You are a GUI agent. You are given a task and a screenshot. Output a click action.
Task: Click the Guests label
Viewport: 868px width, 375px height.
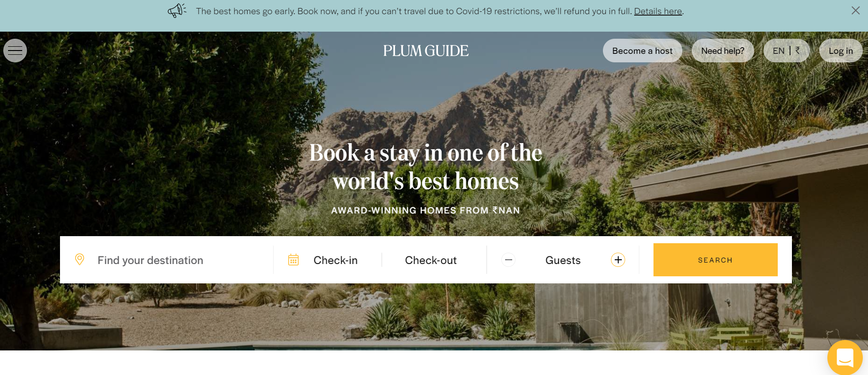563,260
